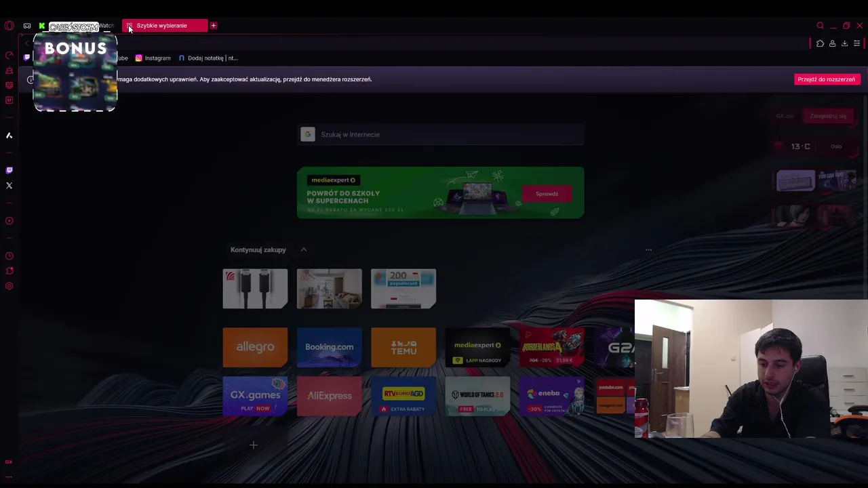Open GX Mods icon in sidebar
The image size is (868, 488).
coord(9,85)
